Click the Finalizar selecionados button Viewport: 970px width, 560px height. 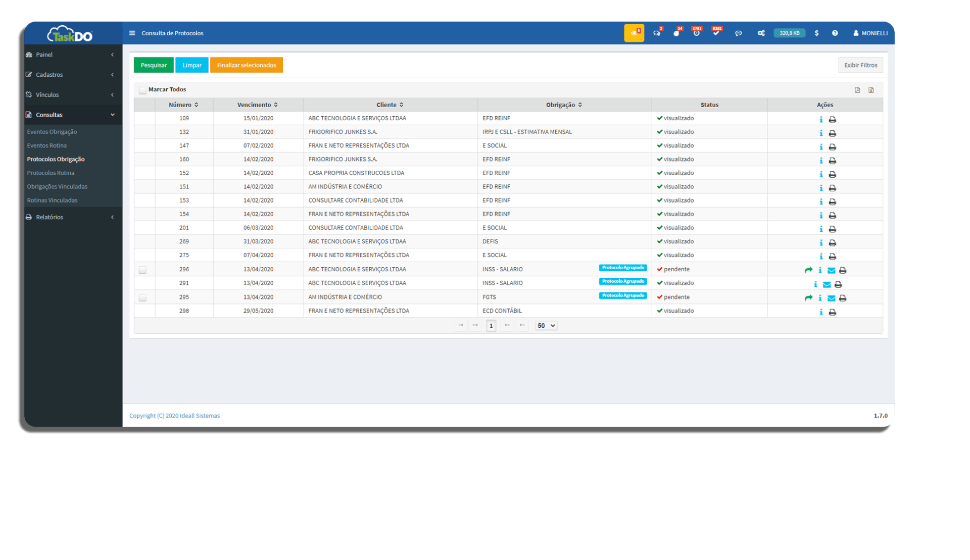[246, 65]
